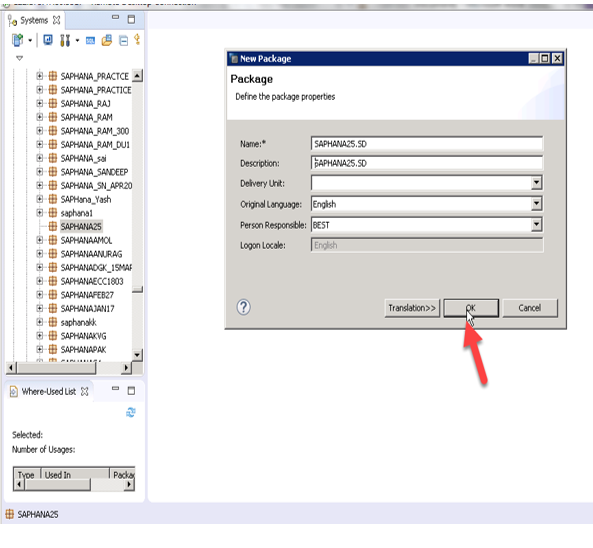Click the Description input field
This screenshot has height=548, width=593.
(x=427, y=163)
